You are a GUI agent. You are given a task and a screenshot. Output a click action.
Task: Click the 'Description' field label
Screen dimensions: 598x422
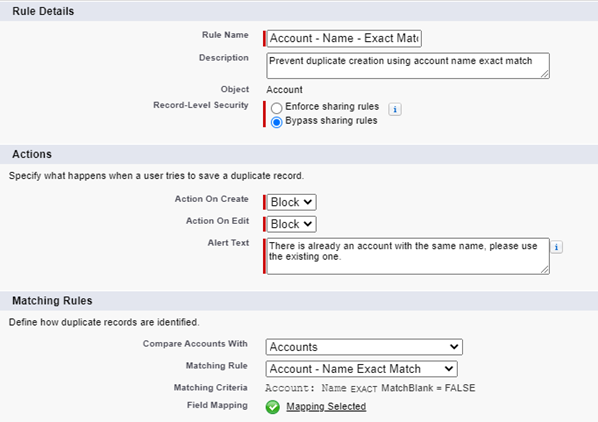223,58
